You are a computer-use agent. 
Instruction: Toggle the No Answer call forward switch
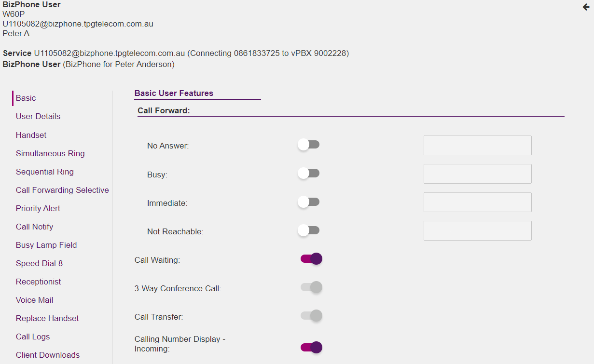point(308,144)
